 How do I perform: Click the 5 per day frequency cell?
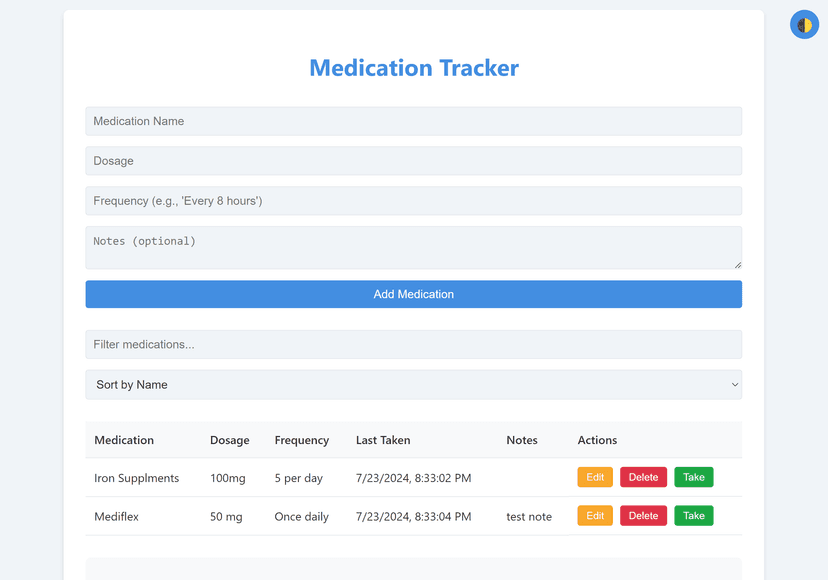pos(298,478)
